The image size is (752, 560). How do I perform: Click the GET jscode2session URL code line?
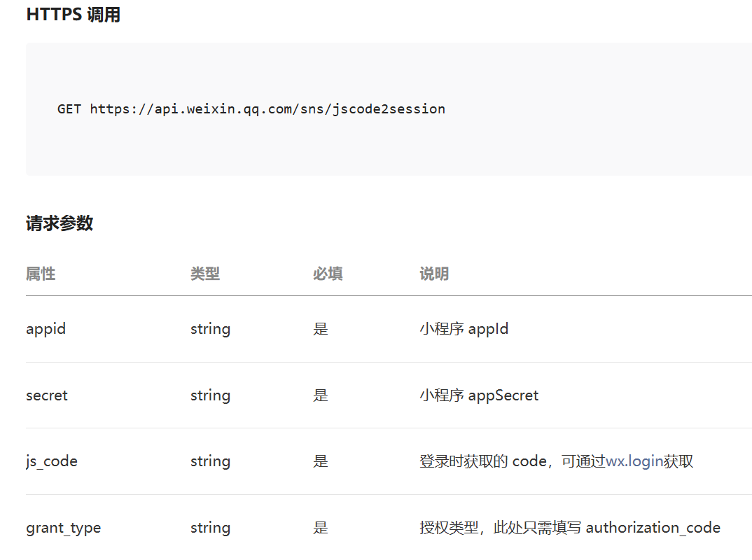click(x=251, y=109)
